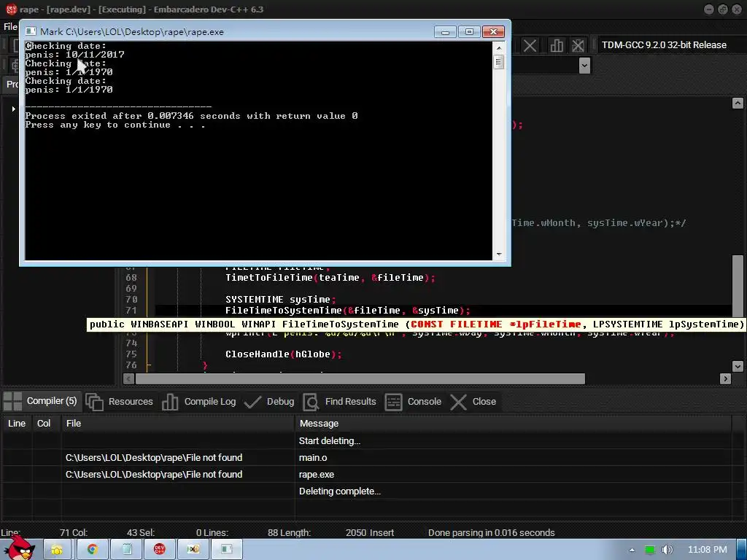Switch to the Compiler (5) tab

tap(41, 401)
